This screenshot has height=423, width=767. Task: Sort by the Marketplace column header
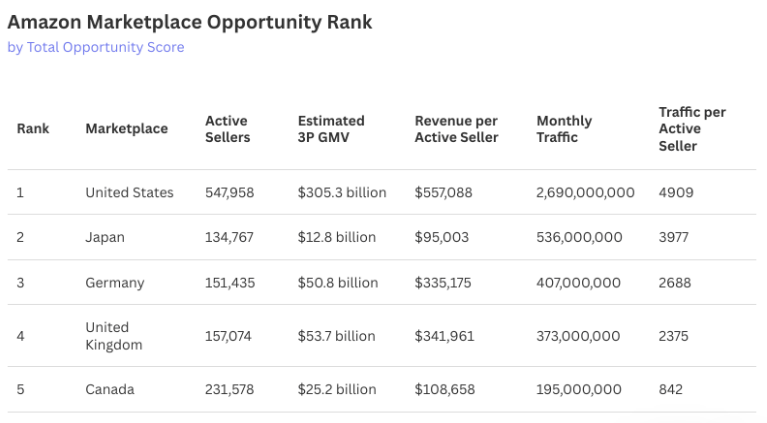127,129
